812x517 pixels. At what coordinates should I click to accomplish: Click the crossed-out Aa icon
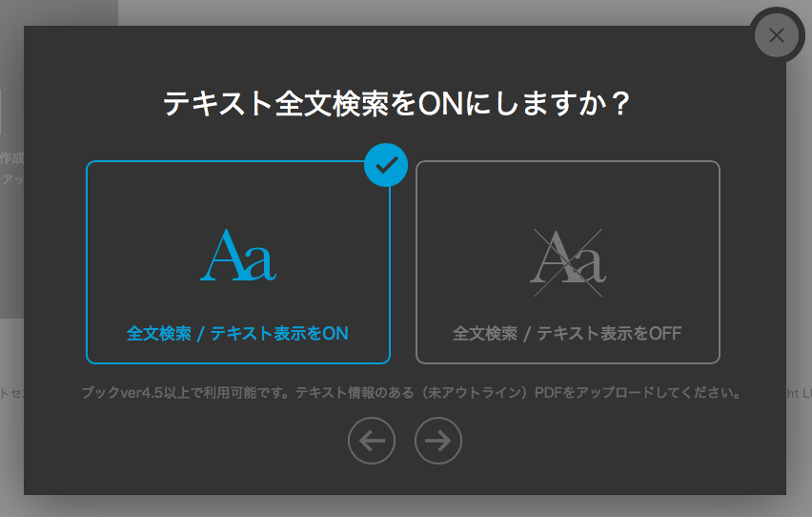568,262
